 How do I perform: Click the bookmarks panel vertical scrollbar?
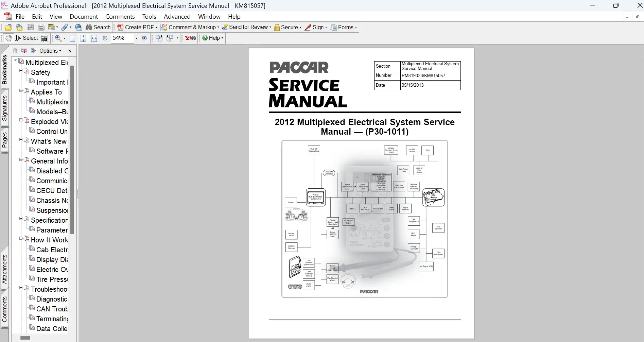pyautogui.click(x=72, y=150)
